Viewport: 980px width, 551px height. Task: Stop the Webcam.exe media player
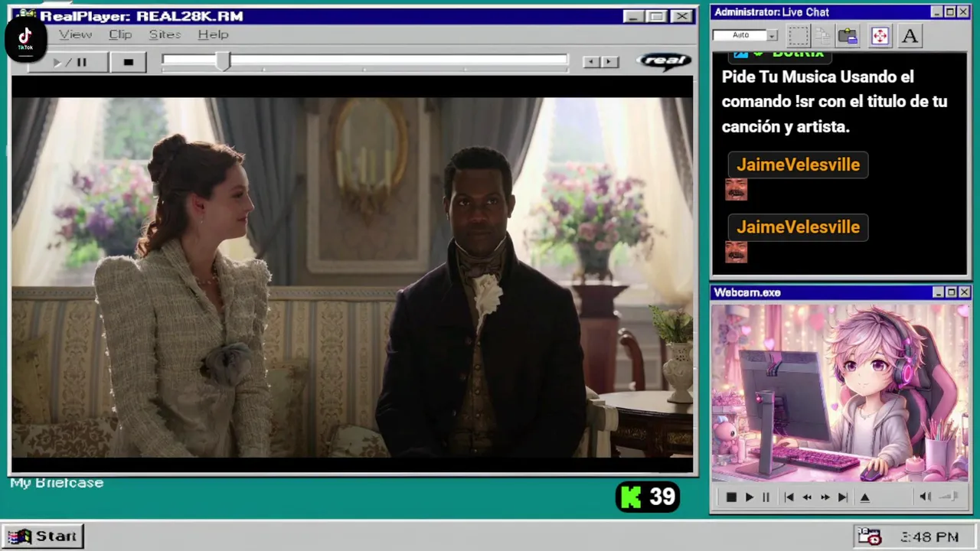(731, 497)
